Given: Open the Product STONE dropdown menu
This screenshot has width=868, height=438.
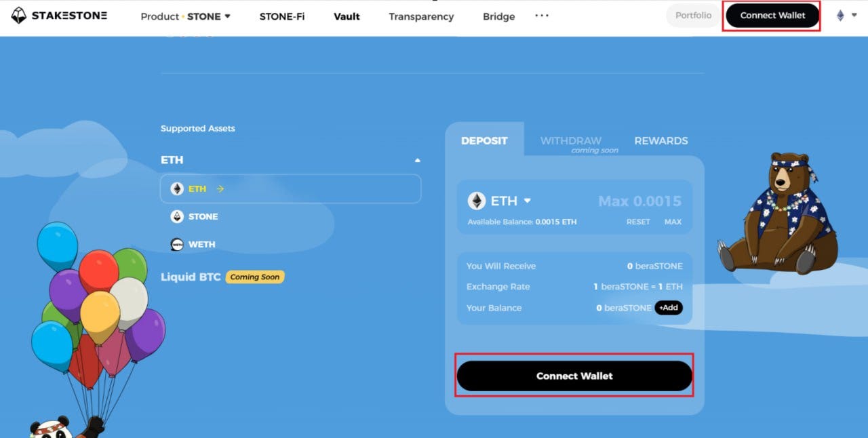Looking at the screenshot, I should [x=185, y=16].
